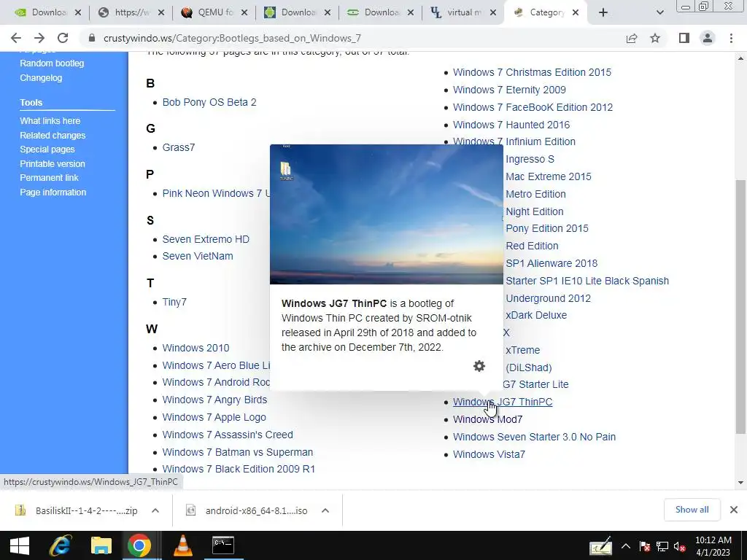Open Windows Vista7 link
The width and height of the screenshot is (747, 560).
[489, 454]
